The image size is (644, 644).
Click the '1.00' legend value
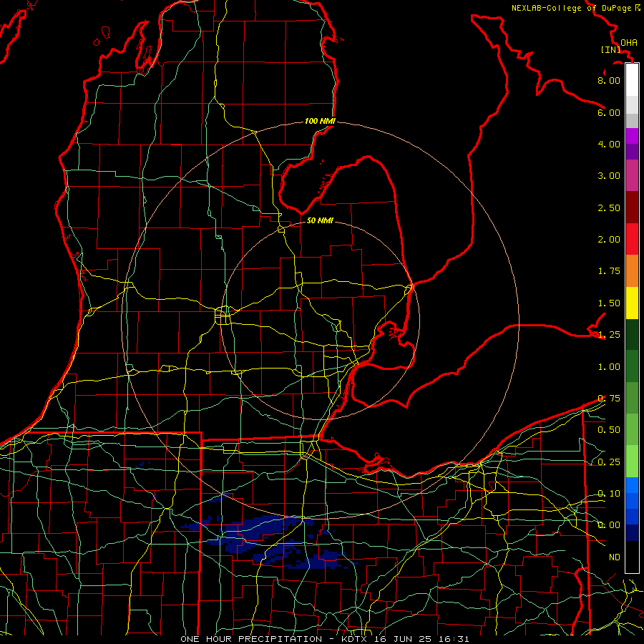tap(609, 367)
